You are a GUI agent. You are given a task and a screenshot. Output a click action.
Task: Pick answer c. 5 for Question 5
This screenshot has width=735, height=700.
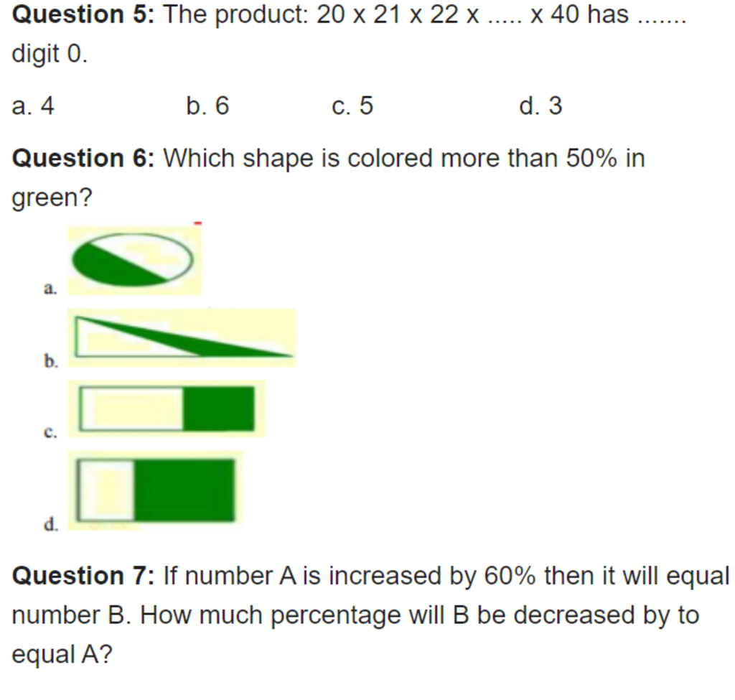point(352,106)
